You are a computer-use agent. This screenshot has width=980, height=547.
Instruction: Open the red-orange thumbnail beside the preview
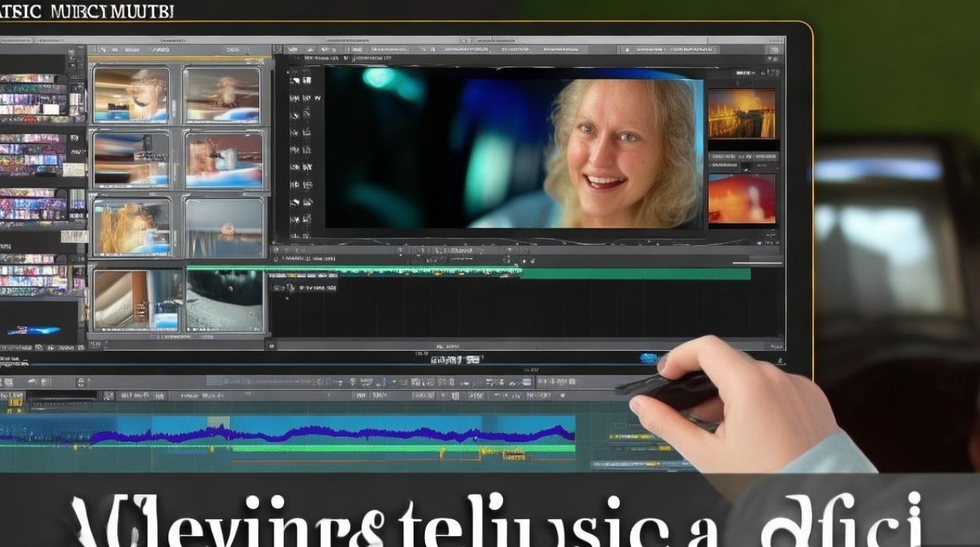pyautogui.click(x=742, y=198)
